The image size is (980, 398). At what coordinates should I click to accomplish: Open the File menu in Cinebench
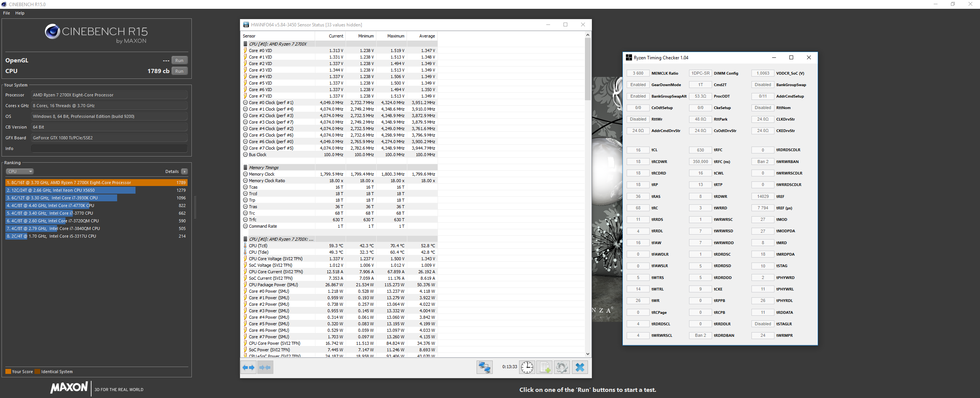7,13
